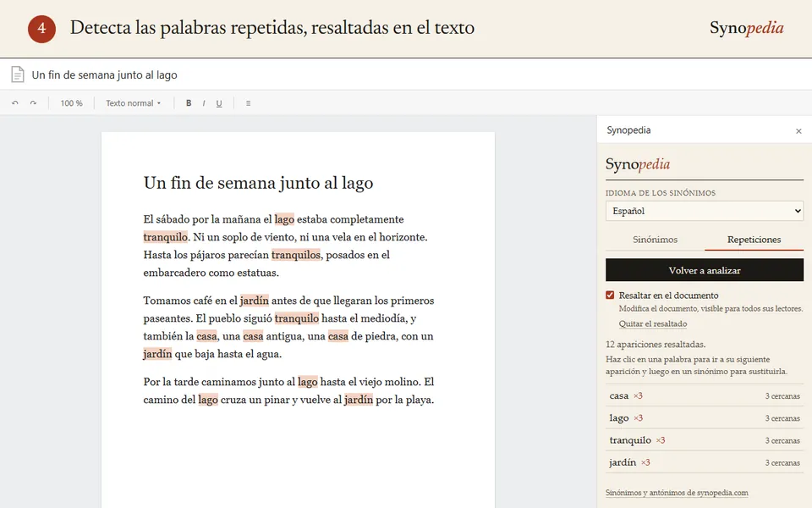Click the document file icon
The height and width of the screenshot is (508, 812).
click(x=18, y=75)
